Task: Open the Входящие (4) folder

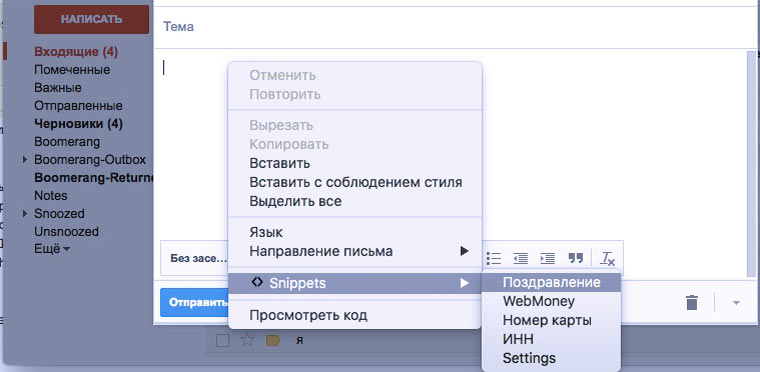Action: [x=76, y=52]
